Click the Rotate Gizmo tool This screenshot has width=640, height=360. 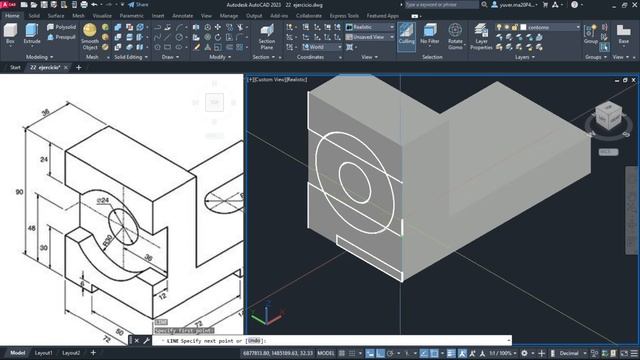click(455, 36)
